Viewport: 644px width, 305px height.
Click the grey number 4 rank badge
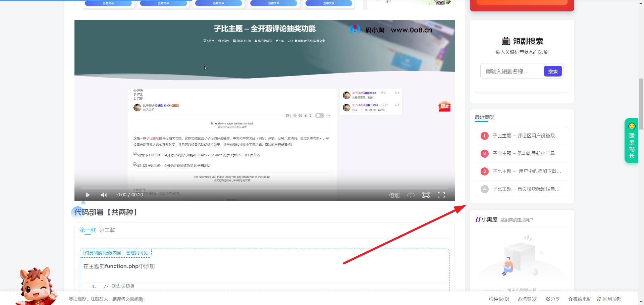[484, 189]
